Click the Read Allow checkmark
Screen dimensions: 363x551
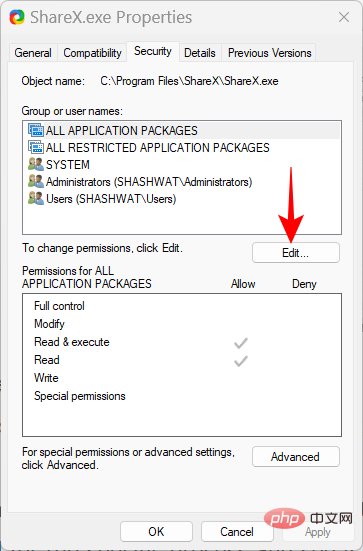[241, 361]
